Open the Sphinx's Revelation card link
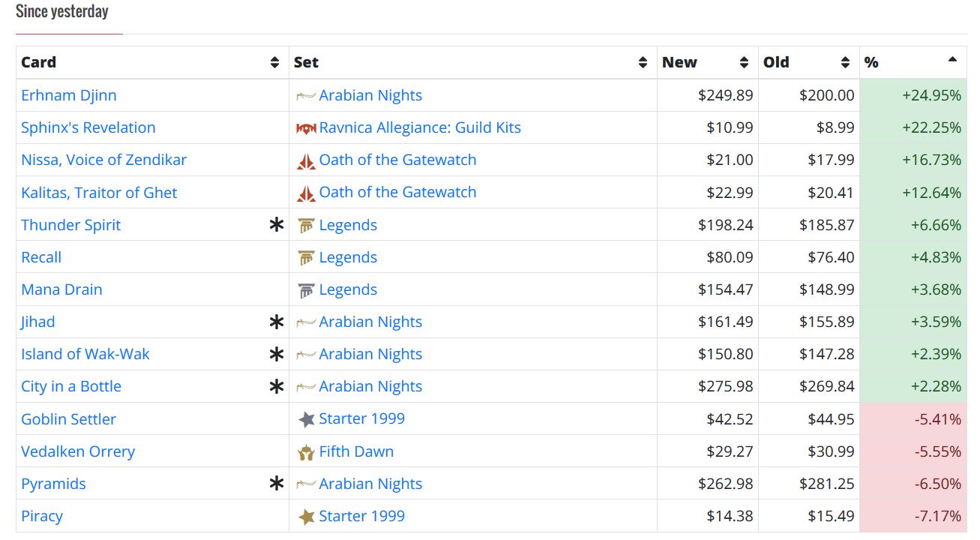980x540 pixels. pos(88,127)
